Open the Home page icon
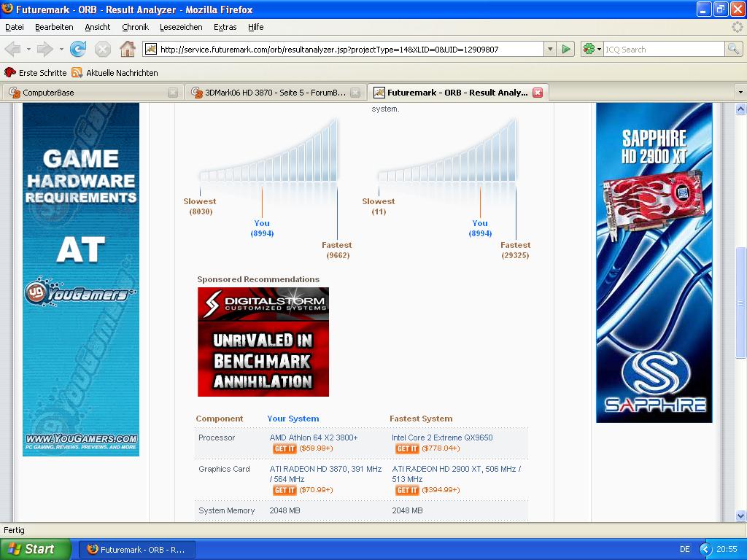This screenshot has width=747, height=560. (127, 49)
